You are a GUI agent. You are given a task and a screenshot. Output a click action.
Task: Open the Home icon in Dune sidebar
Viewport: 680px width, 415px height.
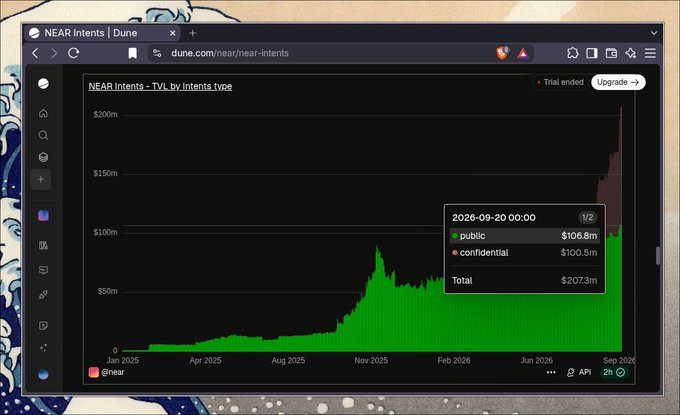click(x=43, y=114)
